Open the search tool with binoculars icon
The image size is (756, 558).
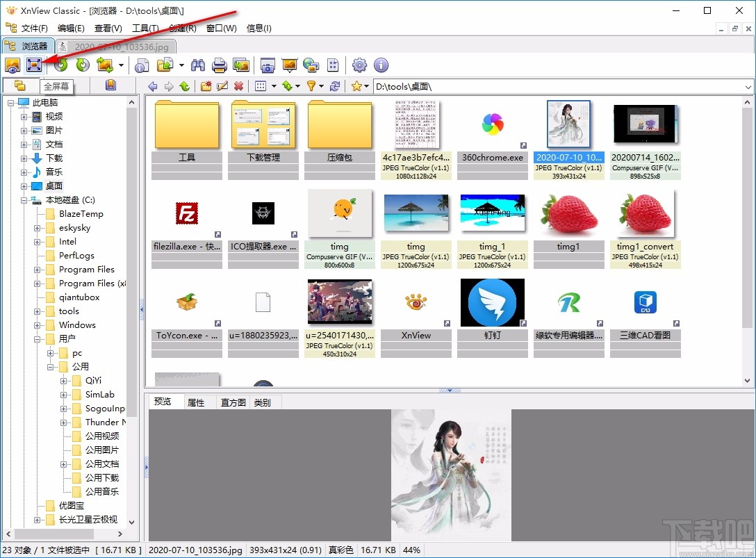point(198,65)
